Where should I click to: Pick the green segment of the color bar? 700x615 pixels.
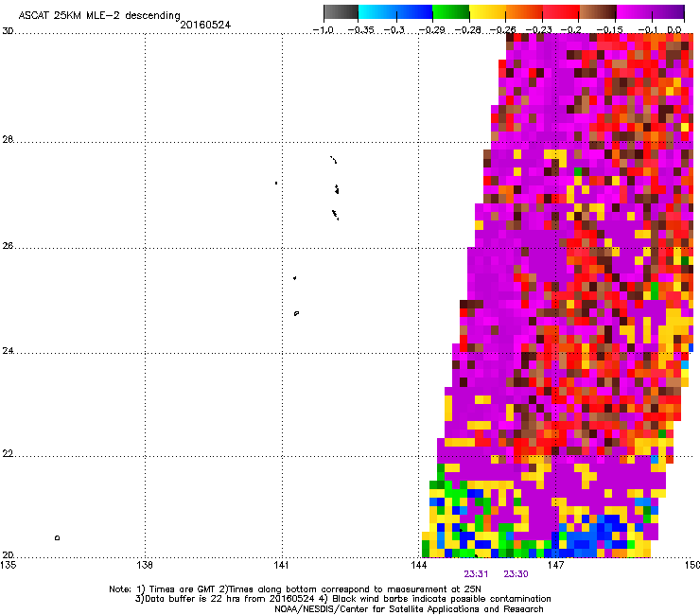tap(450, 12)
